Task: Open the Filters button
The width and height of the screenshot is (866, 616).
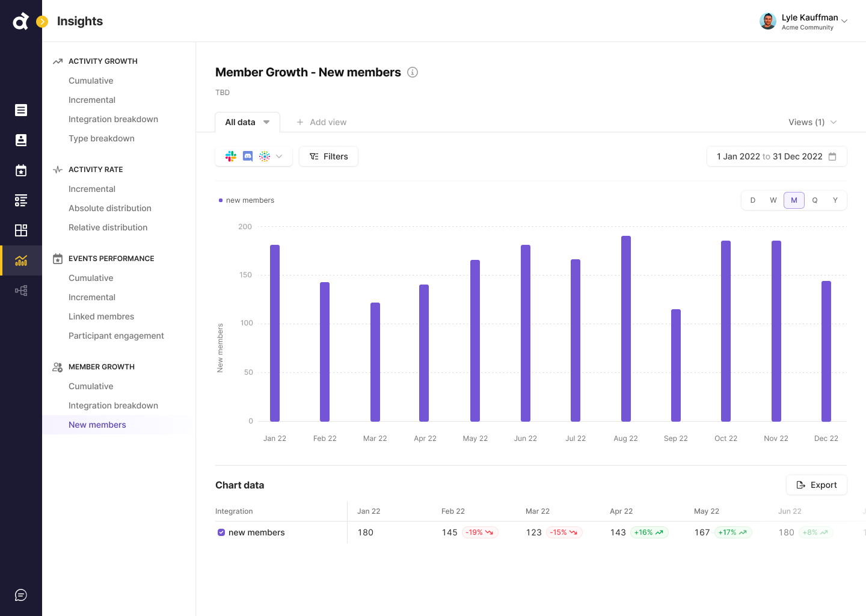Action: [328, 156]
